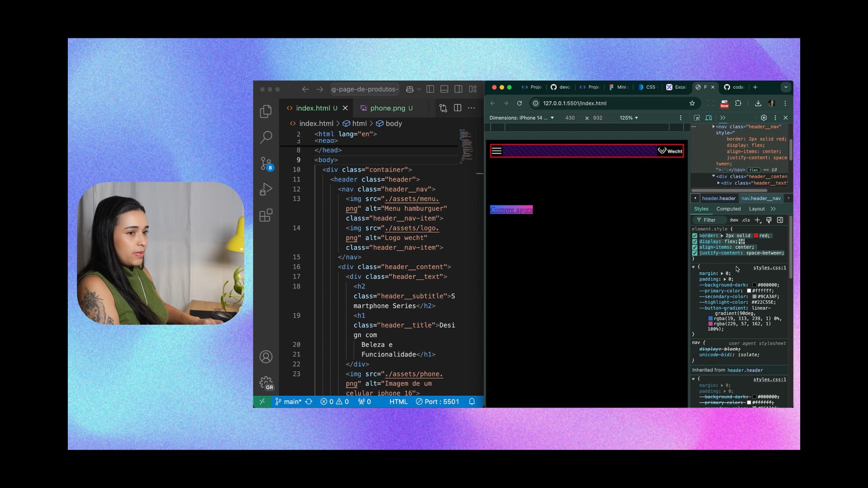Click the red color swatch in border property
Screen dimensions: 868x488
[756, 236]
